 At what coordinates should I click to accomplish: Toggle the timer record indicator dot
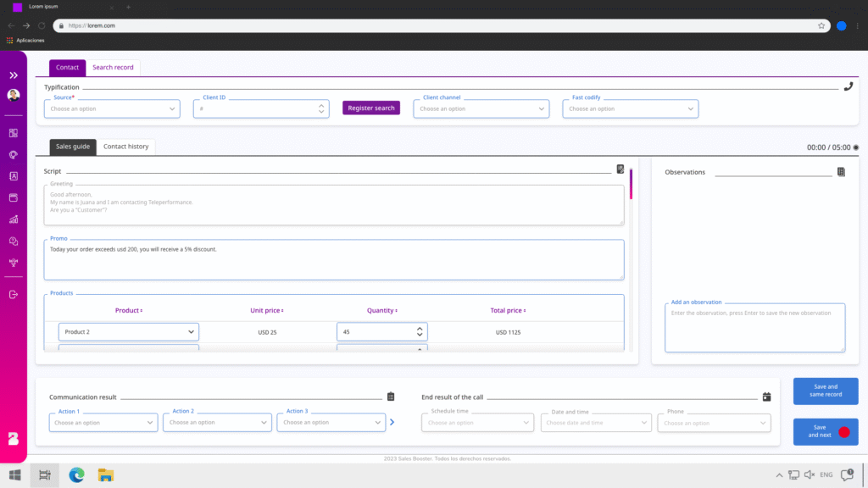point(855,147)
